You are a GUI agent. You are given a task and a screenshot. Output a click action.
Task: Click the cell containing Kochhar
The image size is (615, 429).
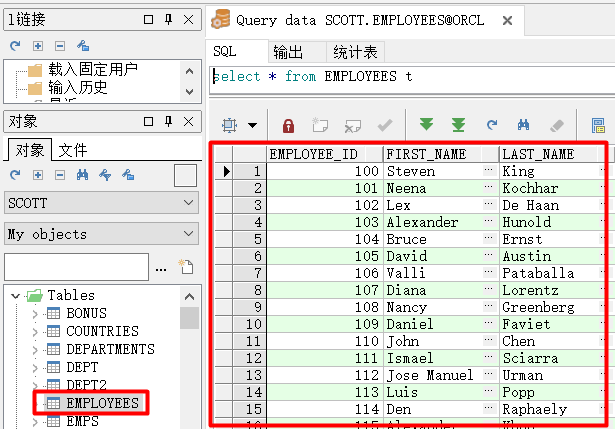pos(550,188)
